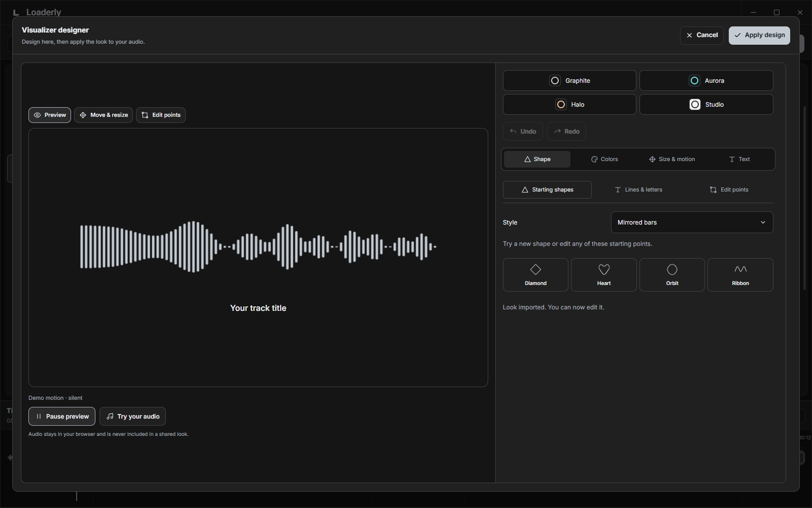The width and height of the screenshot is (812, 508).
Task: Apply the Ribbon starting shape
Action: coord(740,275)
